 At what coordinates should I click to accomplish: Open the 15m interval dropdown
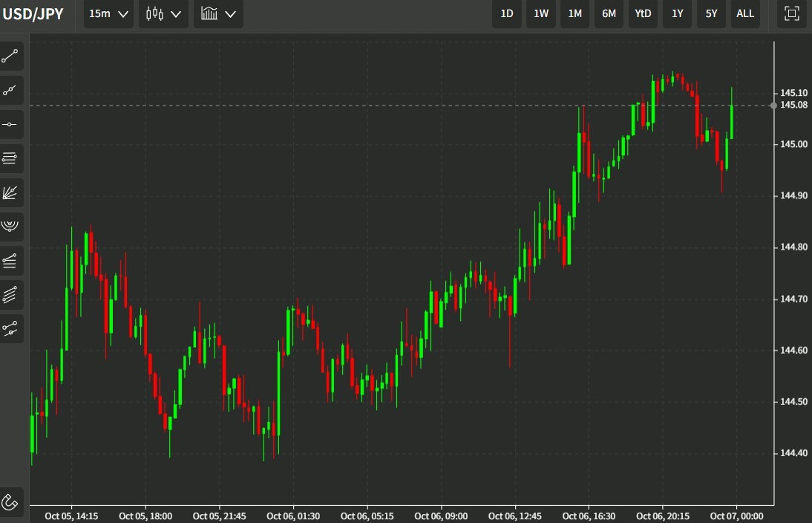tap(108, 14)
